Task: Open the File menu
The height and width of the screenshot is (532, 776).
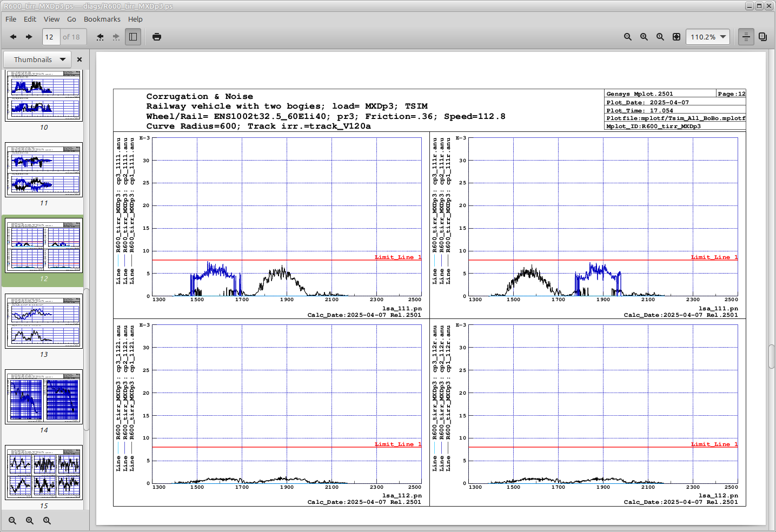Action: click(x=11, y=19)
